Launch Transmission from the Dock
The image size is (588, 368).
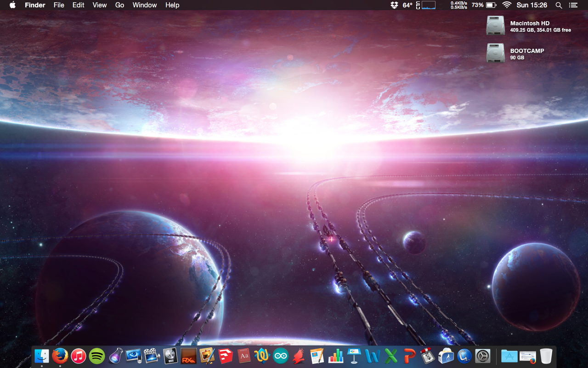tap(428, 356)
